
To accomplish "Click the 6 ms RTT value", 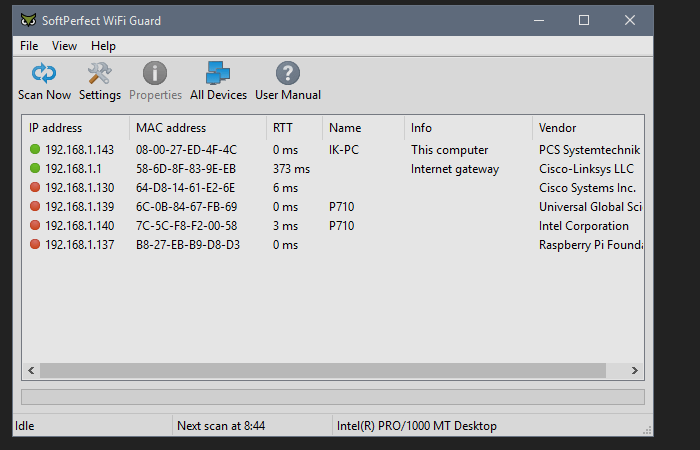I will (x=285, y=188).
